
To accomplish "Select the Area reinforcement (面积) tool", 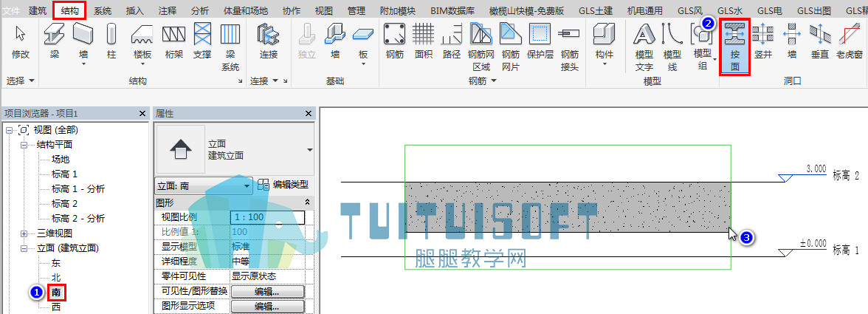I will 424,41.
